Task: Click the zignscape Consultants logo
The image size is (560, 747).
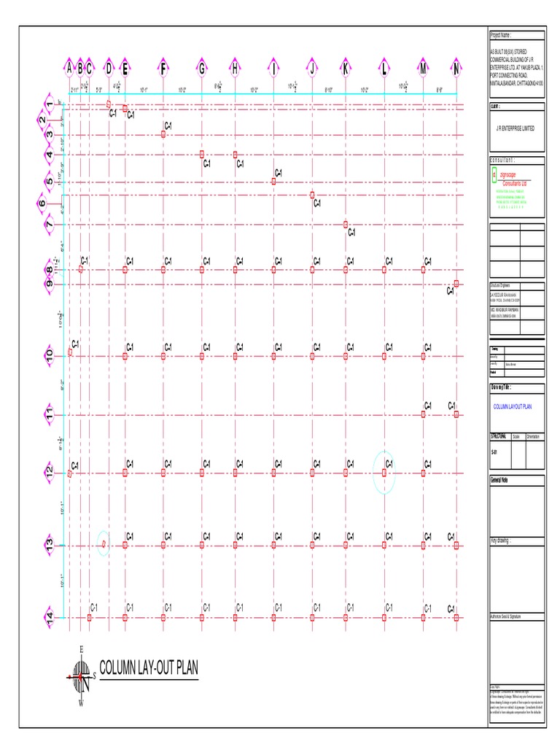Action: 511,189
